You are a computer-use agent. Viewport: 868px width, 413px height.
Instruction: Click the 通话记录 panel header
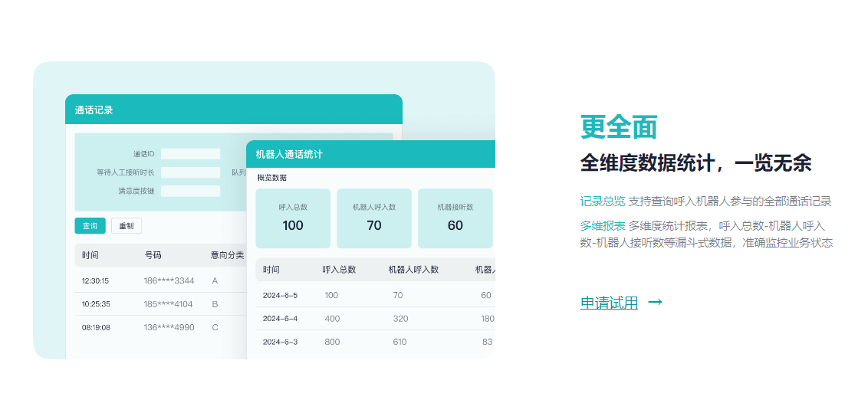[233, 110]
